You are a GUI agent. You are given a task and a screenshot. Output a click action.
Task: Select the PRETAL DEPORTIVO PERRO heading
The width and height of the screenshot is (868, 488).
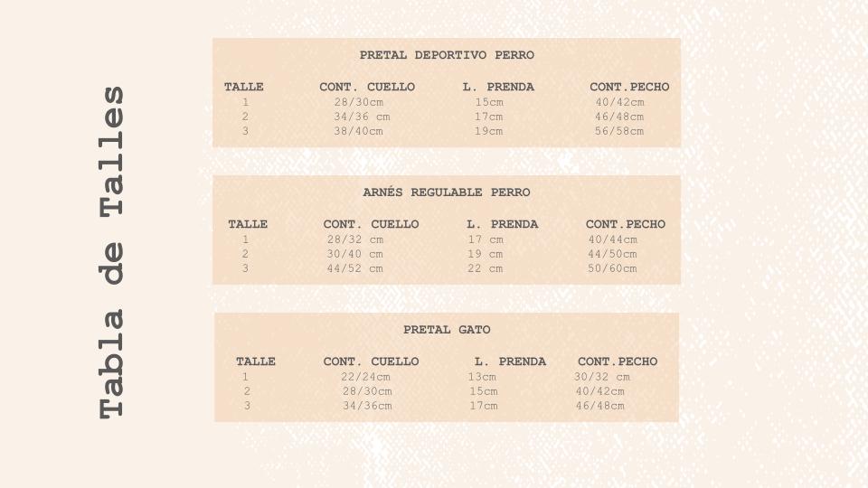[447, 55]
